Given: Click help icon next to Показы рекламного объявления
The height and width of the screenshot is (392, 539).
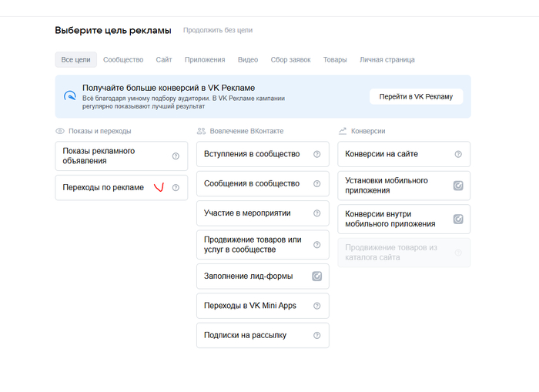Looking at the screenshot, I should pos(176,156).
